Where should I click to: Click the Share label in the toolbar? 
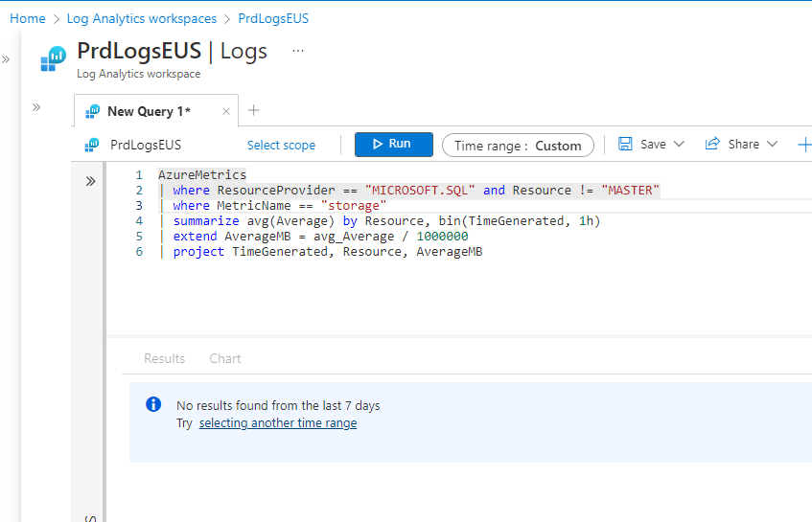[744, 145]
